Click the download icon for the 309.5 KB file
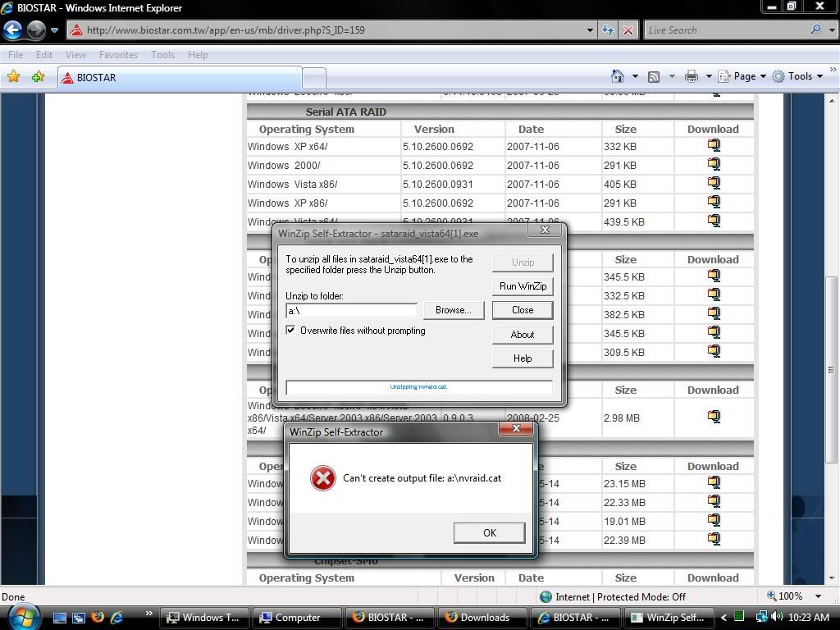 pos(714,351)
